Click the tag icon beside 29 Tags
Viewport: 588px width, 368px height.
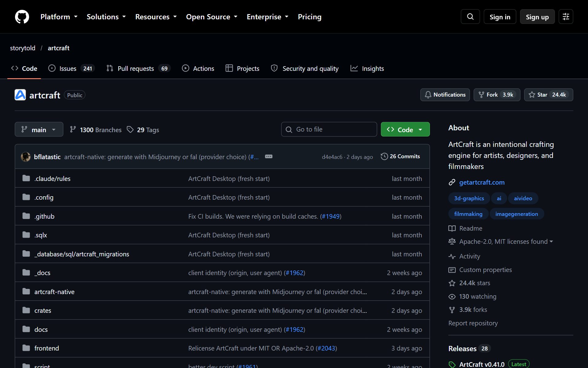tap(130, 129)
